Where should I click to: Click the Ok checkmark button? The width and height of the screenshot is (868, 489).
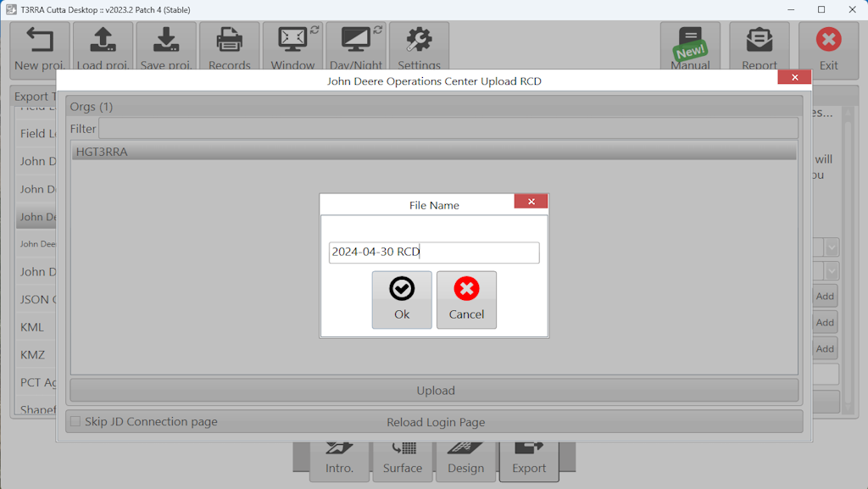[x=402, y=300]
